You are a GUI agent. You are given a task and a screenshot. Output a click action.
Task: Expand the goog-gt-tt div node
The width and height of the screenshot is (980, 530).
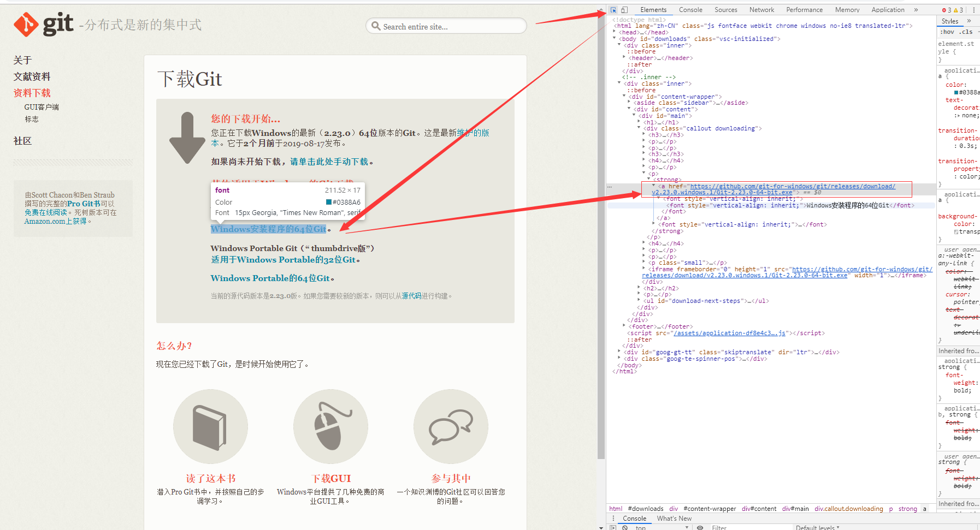pos(619,352)
